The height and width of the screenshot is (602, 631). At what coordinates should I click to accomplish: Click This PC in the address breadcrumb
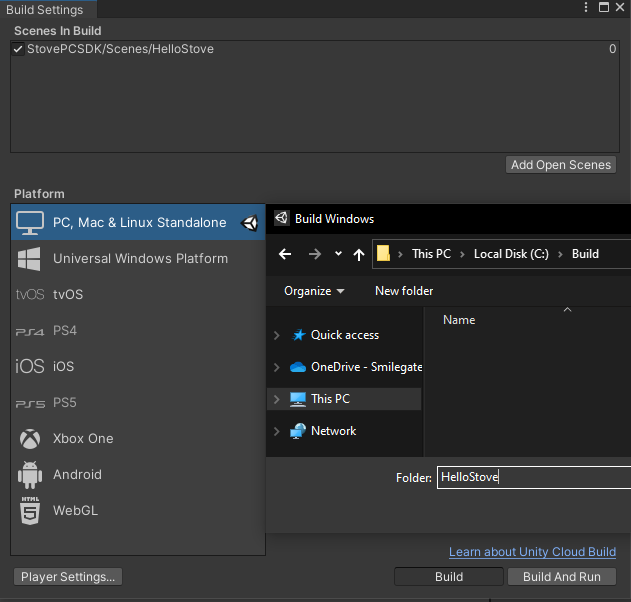[x=431, y=254]
